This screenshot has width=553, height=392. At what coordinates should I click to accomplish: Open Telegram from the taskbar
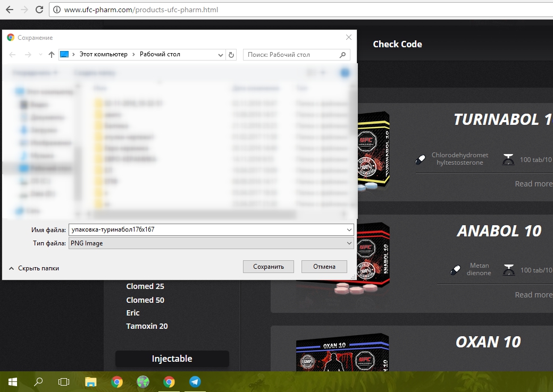coord(195,381)
